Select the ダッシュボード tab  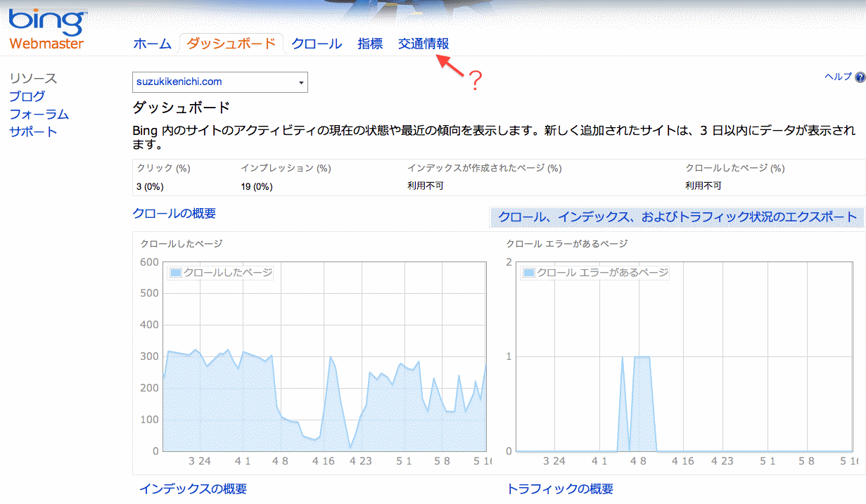[x=231, y=44]
